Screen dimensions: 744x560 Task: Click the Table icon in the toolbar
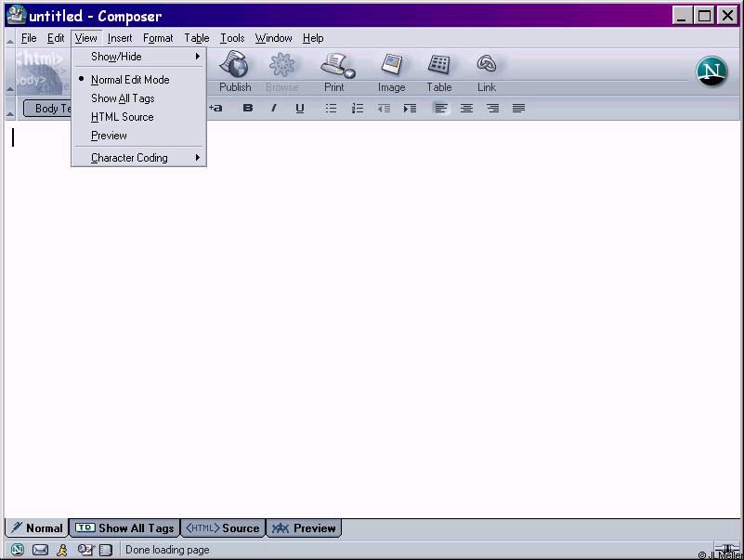point(439,72)
